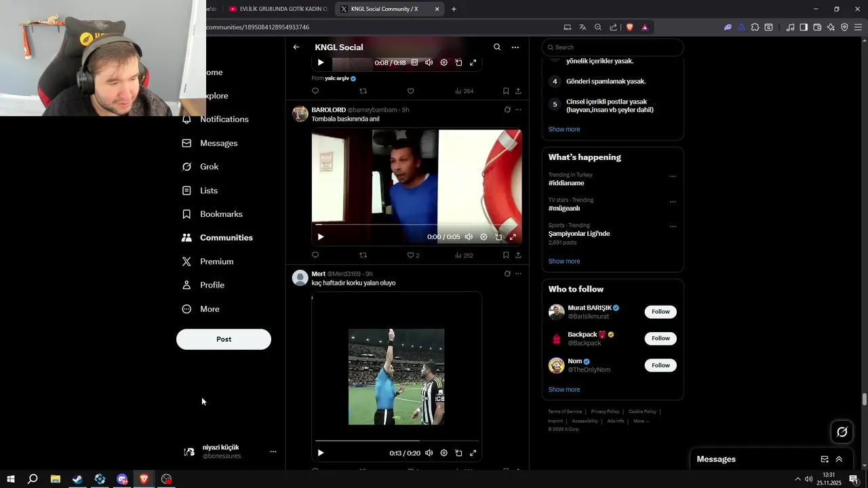Open options for #müge anlı trend

[x=673, y=201]
